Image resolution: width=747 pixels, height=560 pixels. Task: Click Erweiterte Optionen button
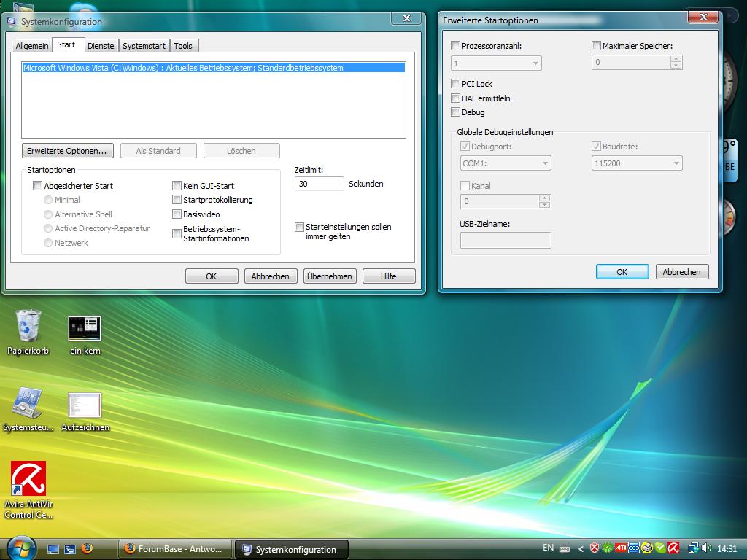click(67, 151)
